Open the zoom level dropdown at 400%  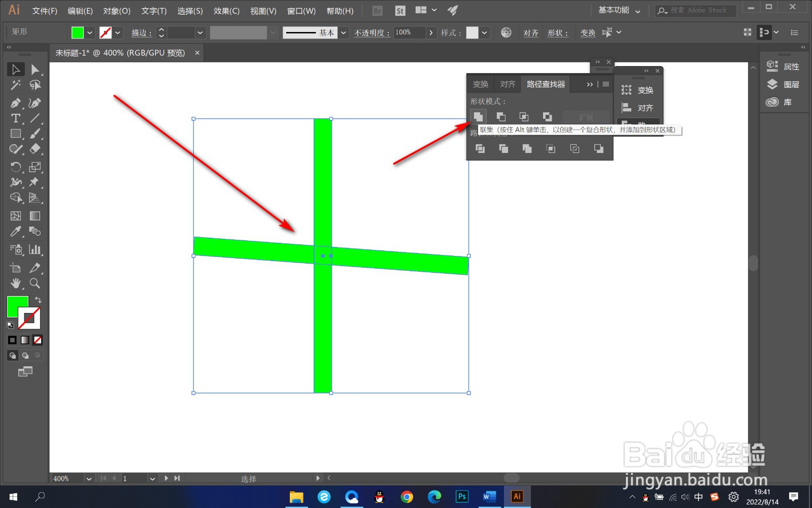tap(89, 479)
